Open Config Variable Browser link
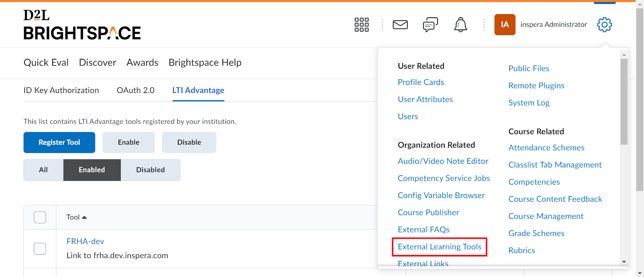 click(x=441, y=195)
